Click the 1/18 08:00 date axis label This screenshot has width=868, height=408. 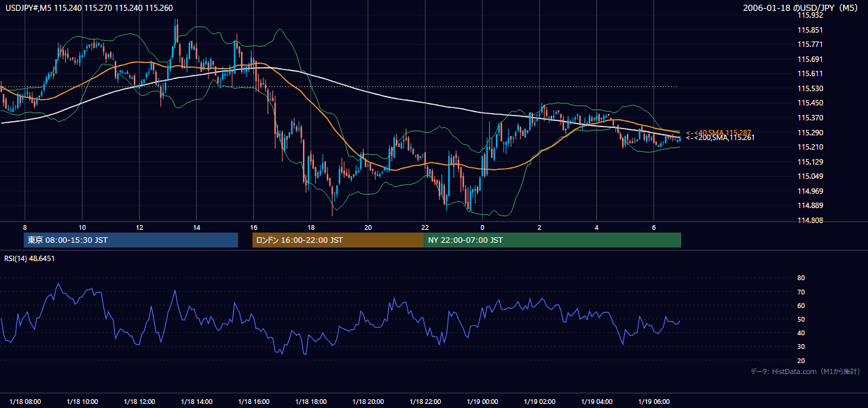[25, 402]
